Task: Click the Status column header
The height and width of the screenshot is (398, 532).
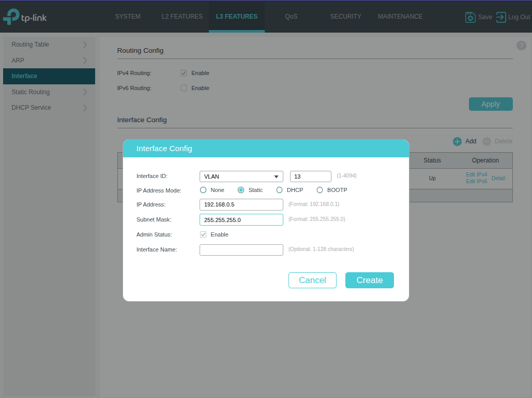Action: click(432, 160)
